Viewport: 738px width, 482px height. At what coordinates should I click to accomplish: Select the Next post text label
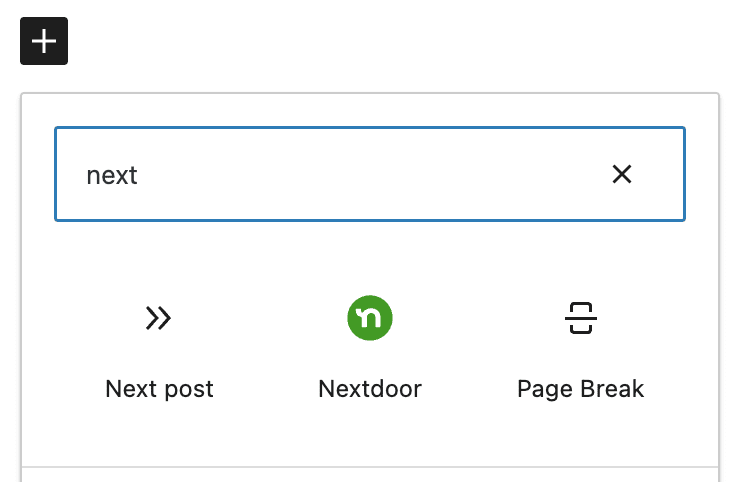[159, 389]
